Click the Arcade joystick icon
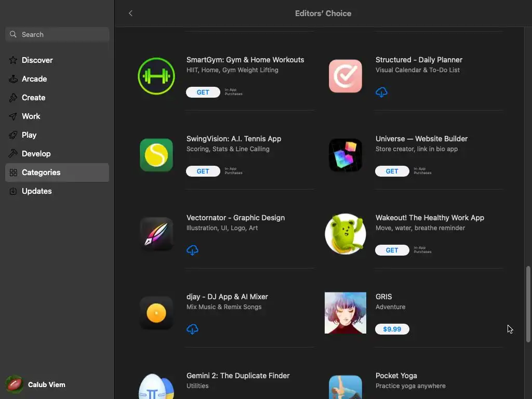Viewport: 532px width, 399px height. pos(13,79)
